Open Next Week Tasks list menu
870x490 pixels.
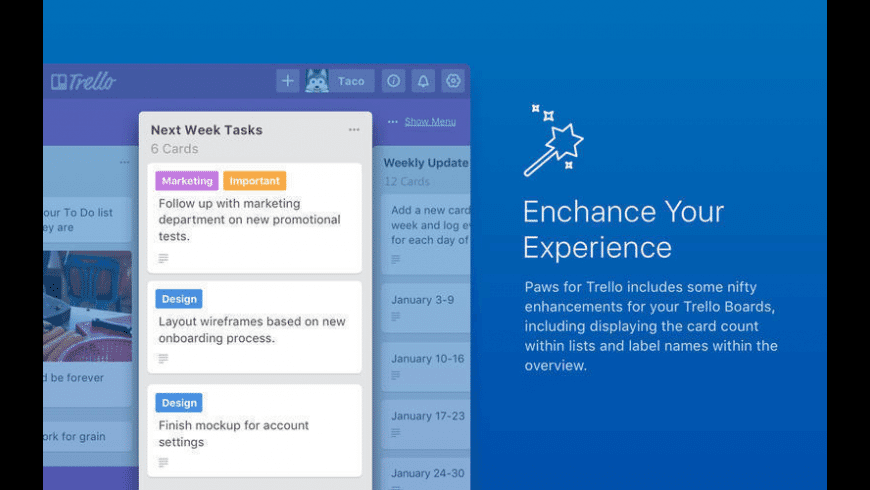pyautogui.click(x=354, y=130)
